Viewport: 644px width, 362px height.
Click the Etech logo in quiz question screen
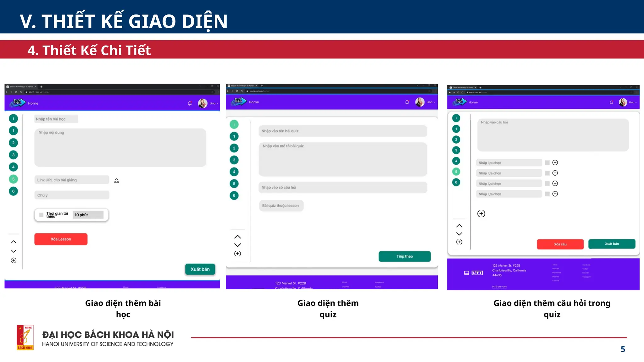click(x=459, y=102)
